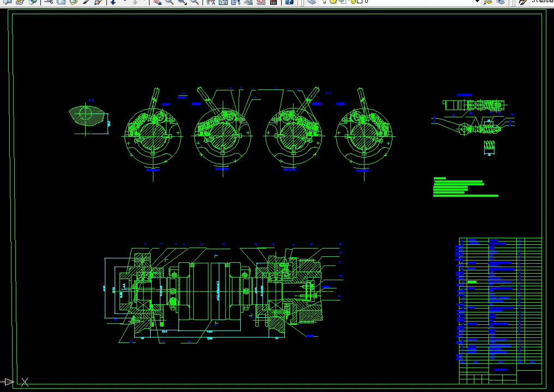This screenshot has width=554, height=392.
Task: Click the UCS origin icon marked X
Action: 25,382
